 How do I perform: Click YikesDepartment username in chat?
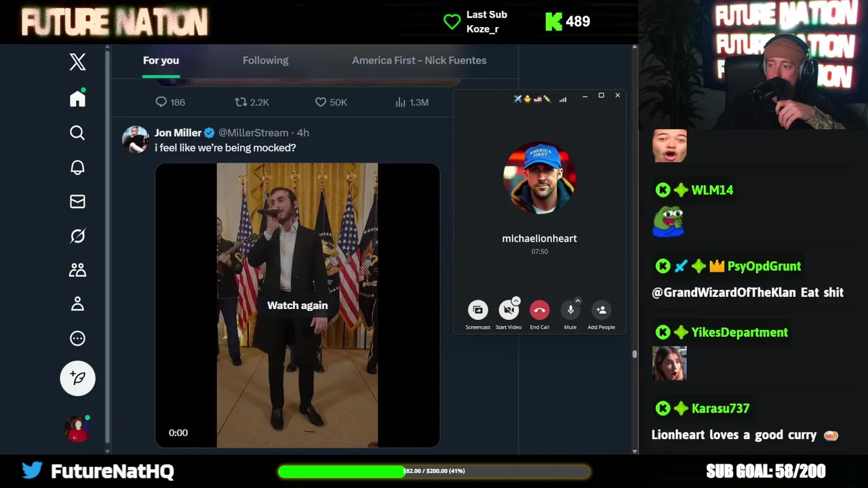[x=739, y=333]
